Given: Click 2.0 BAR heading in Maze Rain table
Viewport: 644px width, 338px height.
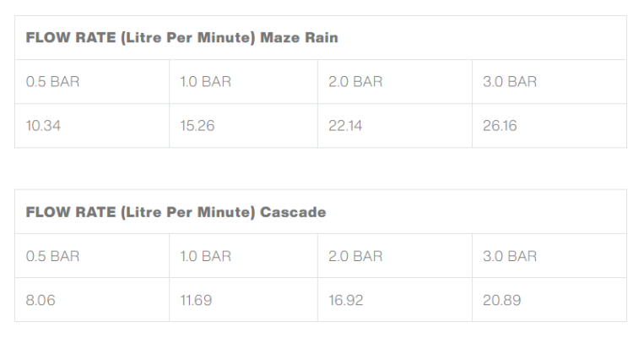Looking at the screenshot, I should tap(355, 82).
